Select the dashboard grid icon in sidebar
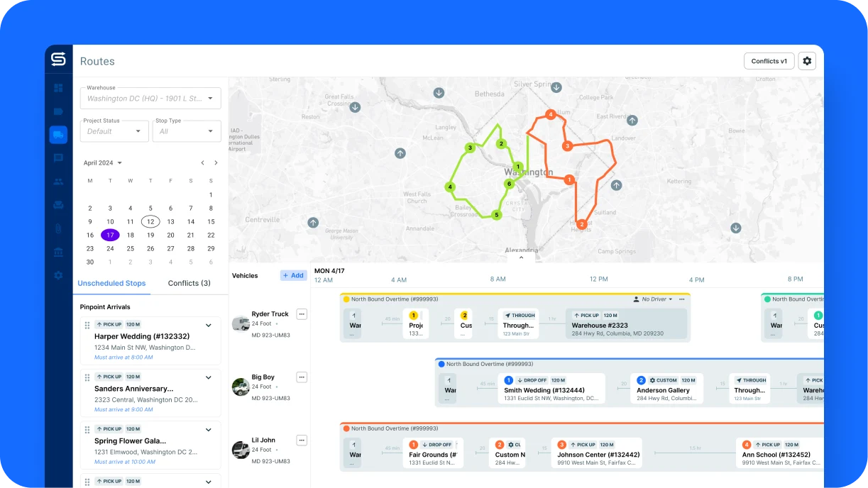 coord(58,87)
